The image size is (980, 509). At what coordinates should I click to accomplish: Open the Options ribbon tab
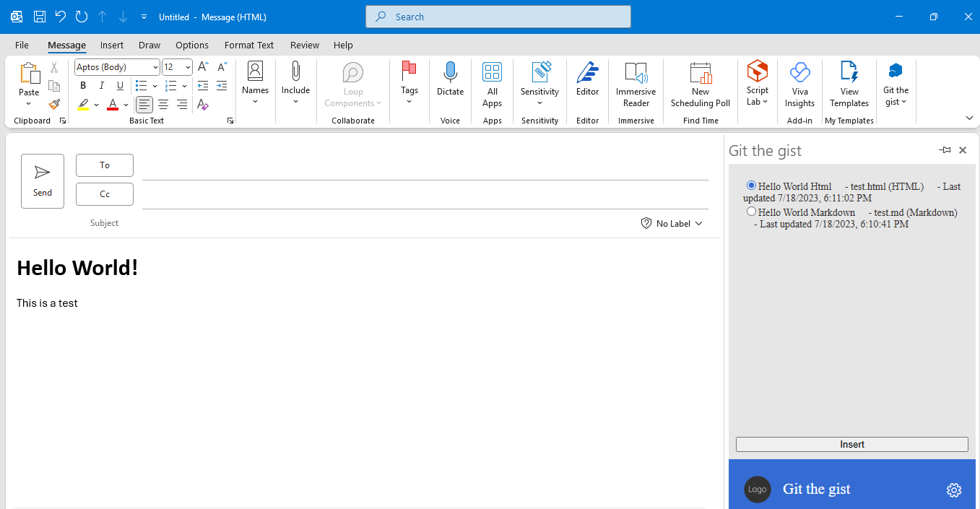pyautogui.click(x=191, y=45)
